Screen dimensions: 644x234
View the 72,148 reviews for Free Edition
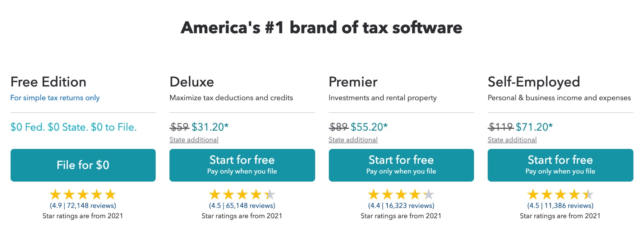[83, 205]
